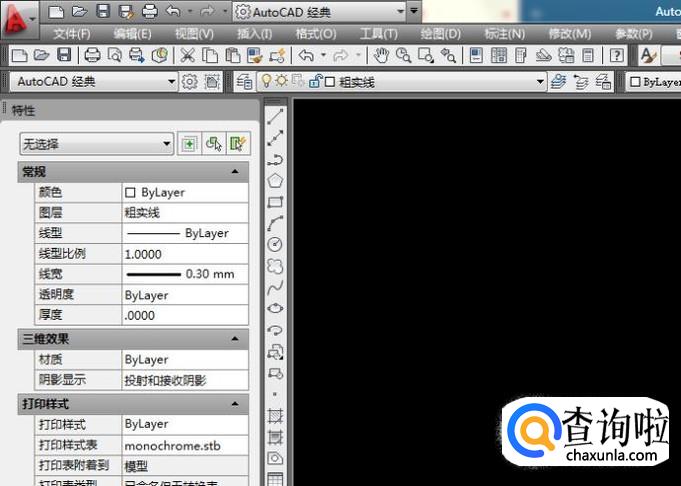Toggle PICKADD value icon in properties
The width and height of the screenshot is (681, 486).
click(189, 144)
